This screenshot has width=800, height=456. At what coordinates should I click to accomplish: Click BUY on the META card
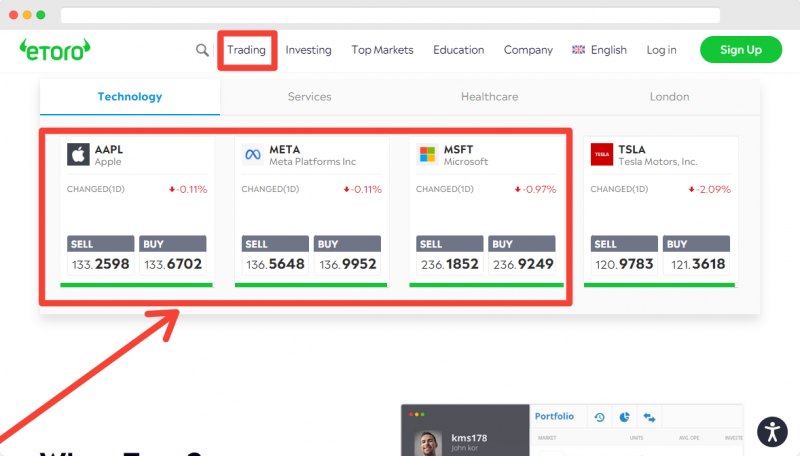tap(347, 255)
